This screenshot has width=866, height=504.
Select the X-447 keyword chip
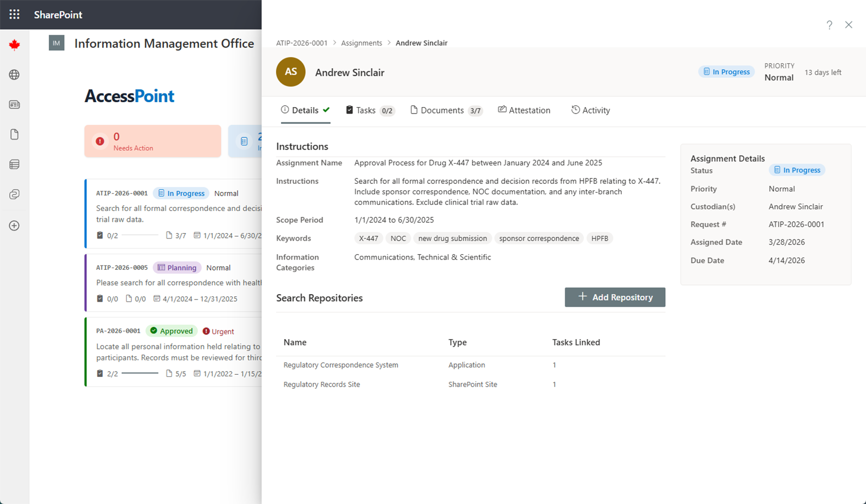(x=368, y=238)
